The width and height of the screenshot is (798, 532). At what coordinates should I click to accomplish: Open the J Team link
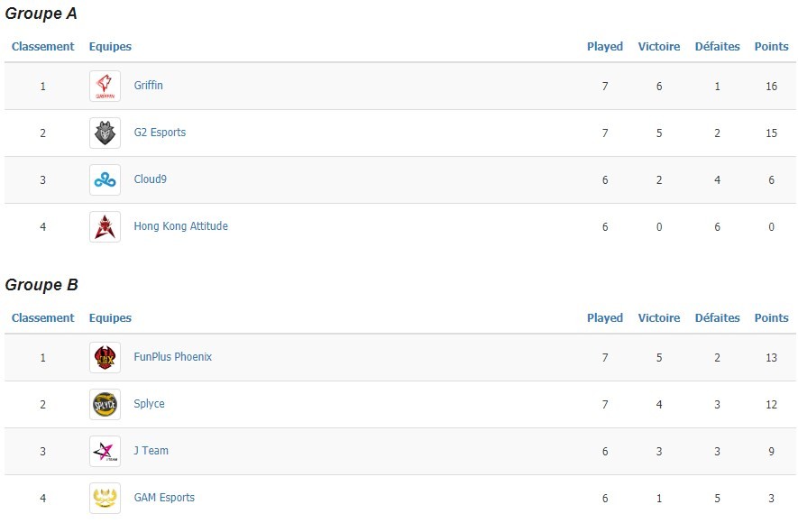[151, 451]
